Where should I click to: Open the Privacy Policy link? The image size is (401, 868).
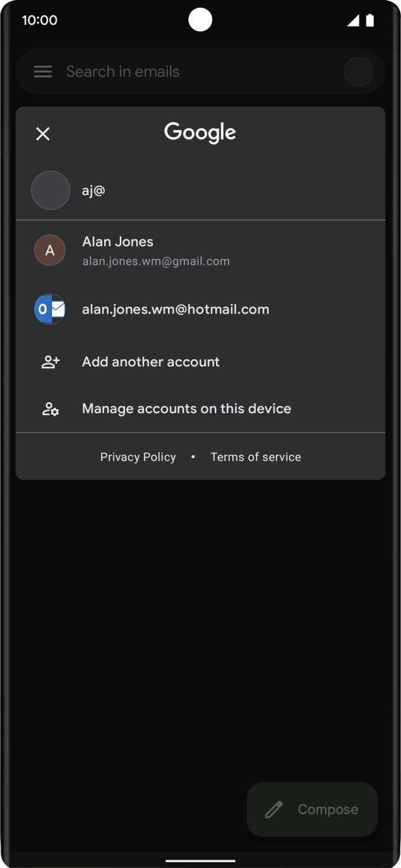[x=138, y=457]
